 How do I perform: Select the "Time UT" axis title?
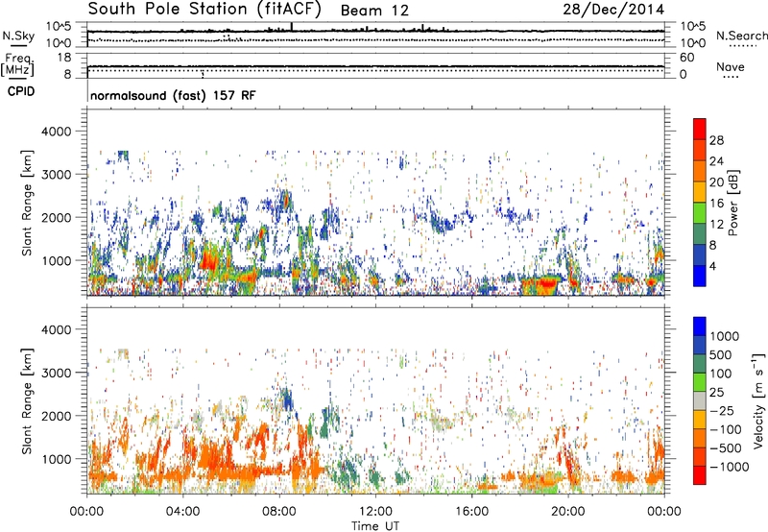pos(375,526)
